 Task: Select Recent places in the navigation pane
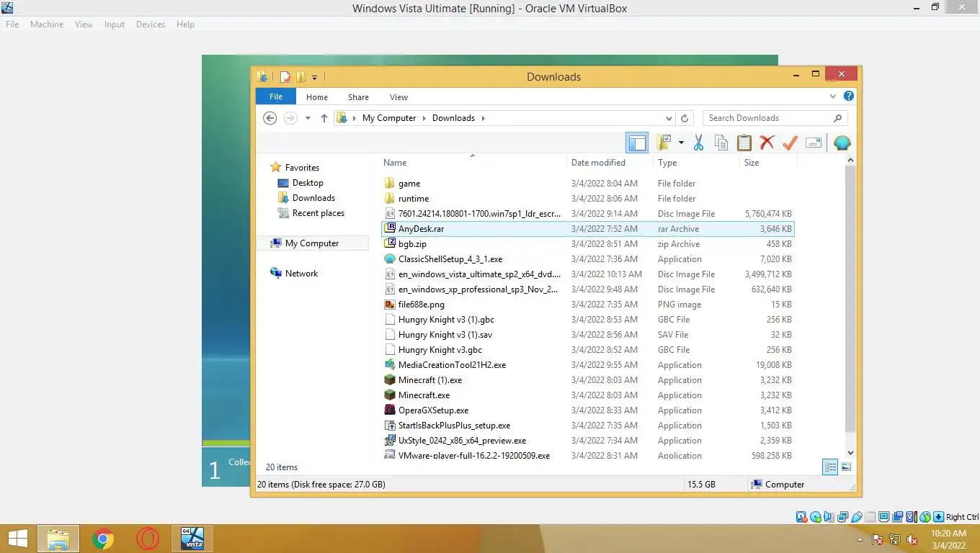coord(318,213)
